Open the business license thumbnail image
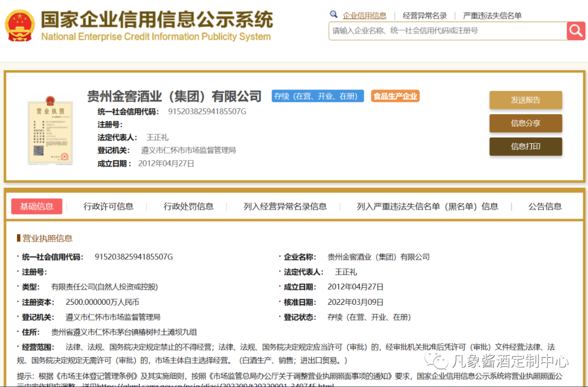The width and height of the screenshot is (588, 387). pos(50,130)
